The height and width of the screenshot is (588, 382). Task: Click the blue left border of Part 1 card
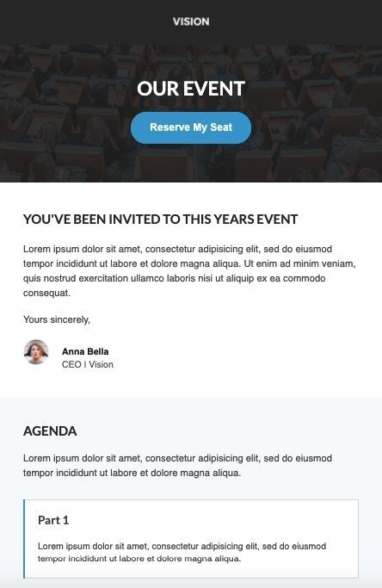[x=24, y=539]
